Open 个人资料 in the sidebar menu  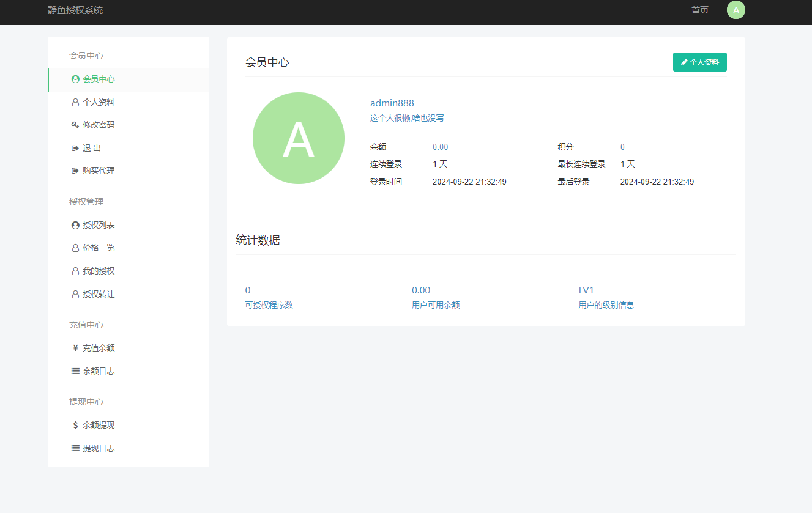(99, 102)
